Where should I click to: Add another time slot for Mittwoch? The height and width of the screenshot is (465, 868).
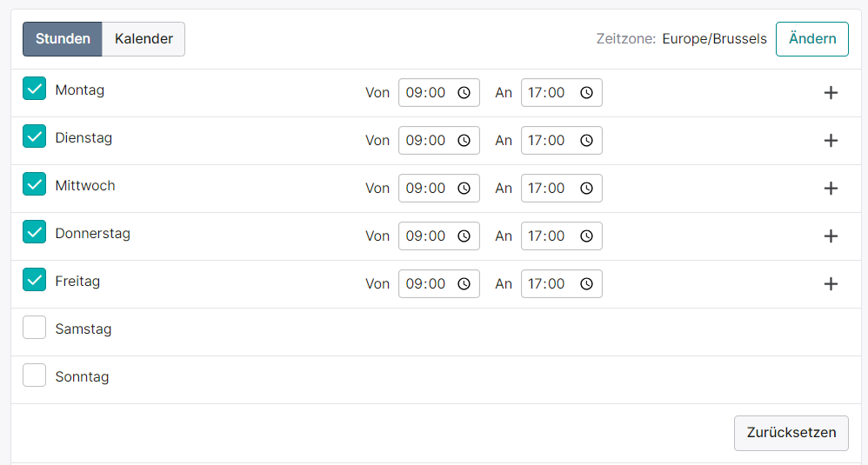click(x=831, y=189)
